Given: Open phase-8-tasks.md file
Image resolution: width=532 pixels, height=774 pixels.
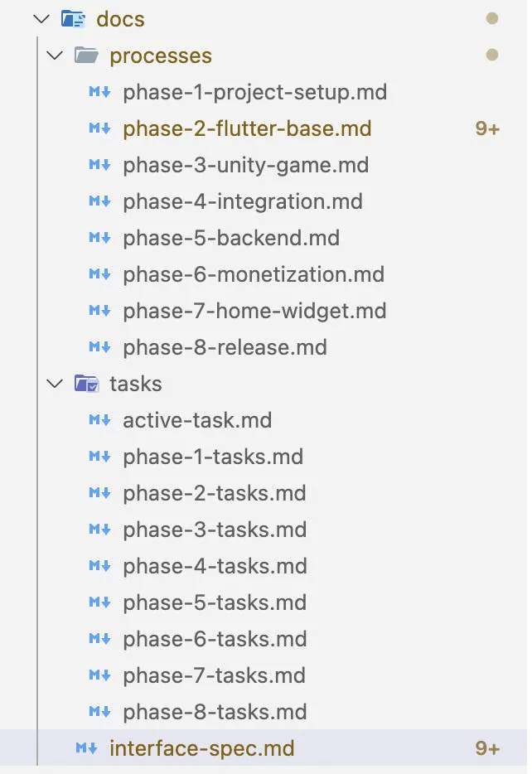Looking at the screenshot, I should click(x=215, y=712).
